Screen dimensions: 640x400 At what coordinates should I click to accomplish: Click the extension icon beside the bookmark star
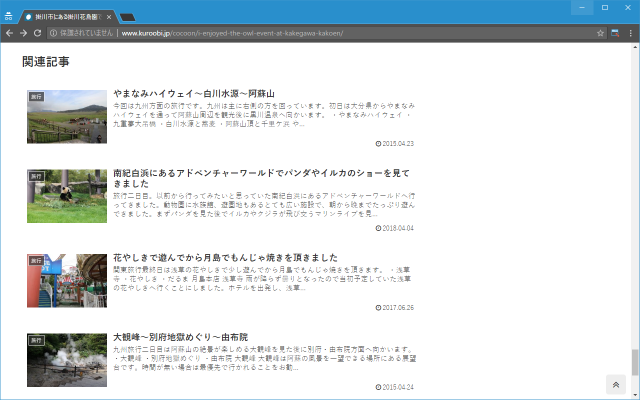click(x=615, y=33)
